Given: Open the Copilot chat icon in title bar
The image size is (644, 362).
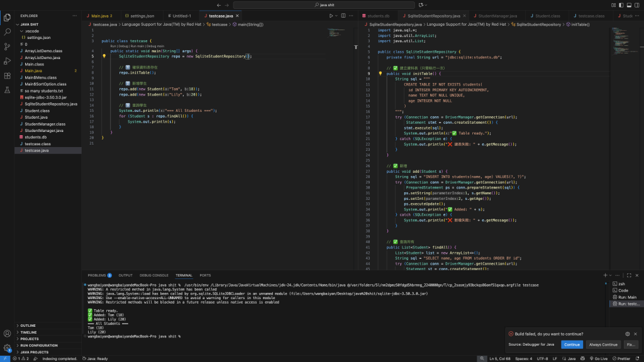Looking at the screenshot, I should (x=421, y=5).
